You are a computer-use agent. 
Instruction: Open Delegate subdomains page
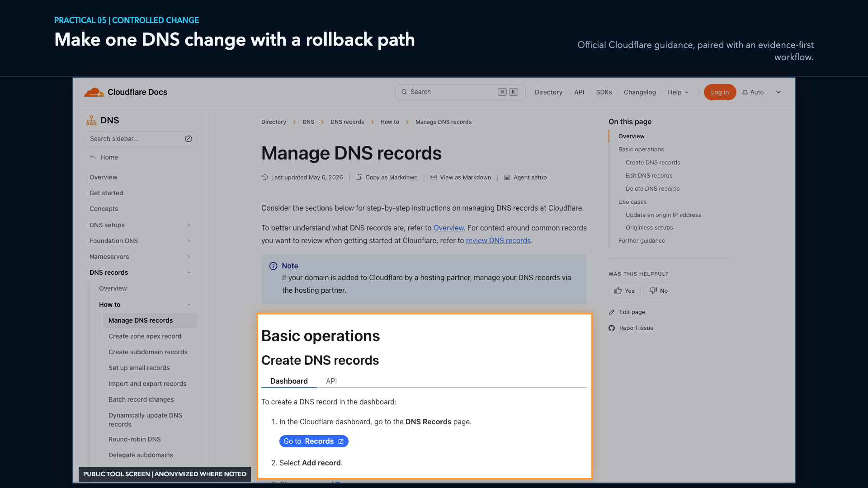click(141, 455)
